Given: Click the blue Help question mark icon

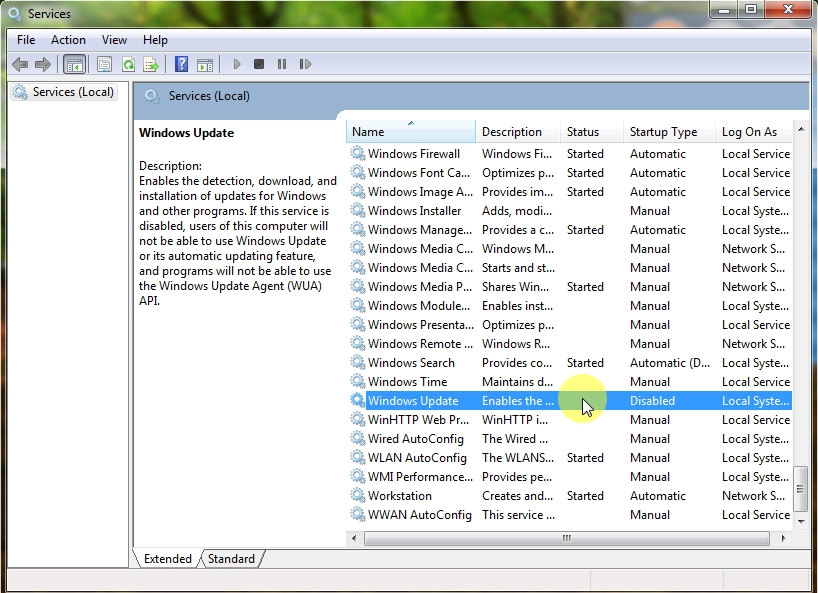Looking at the screenshot, I should pyautogui.click(x=181, y=64).
